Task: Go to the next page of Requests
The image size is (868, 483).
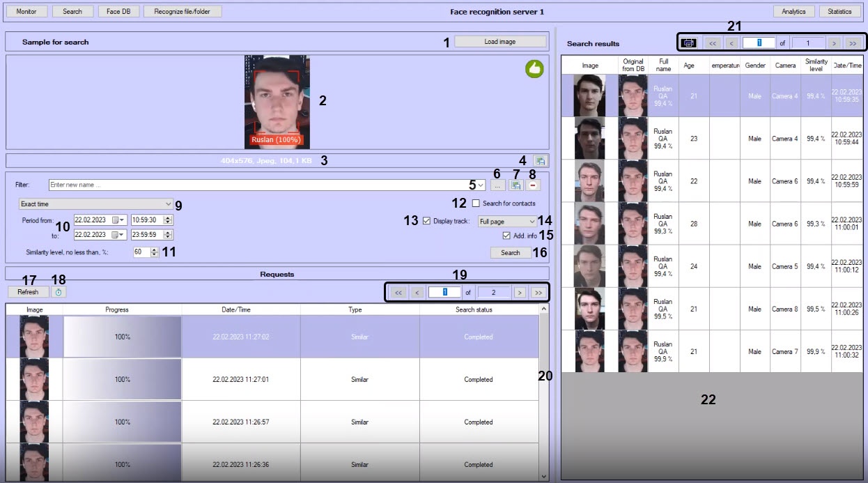Action: point(520,293)
